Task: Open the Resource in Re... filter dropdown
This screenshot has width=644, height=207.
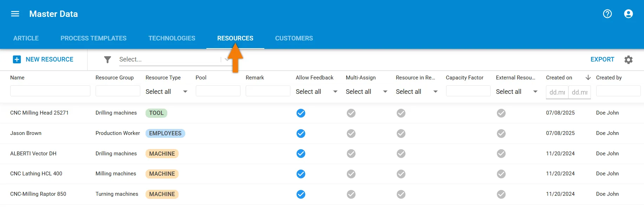Action: click(418, 92)
